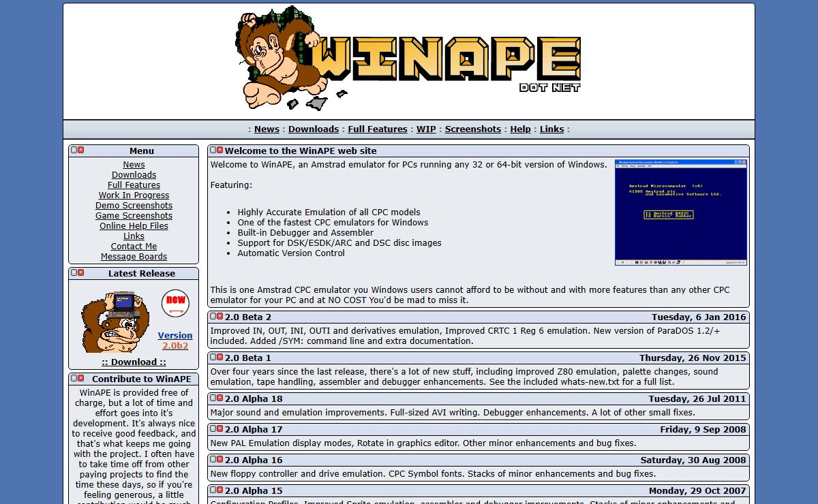The width and height of the screenshot is (818, 504).
Task: Click the round red 'new' badge icon
Action: (x=175, y=303)
